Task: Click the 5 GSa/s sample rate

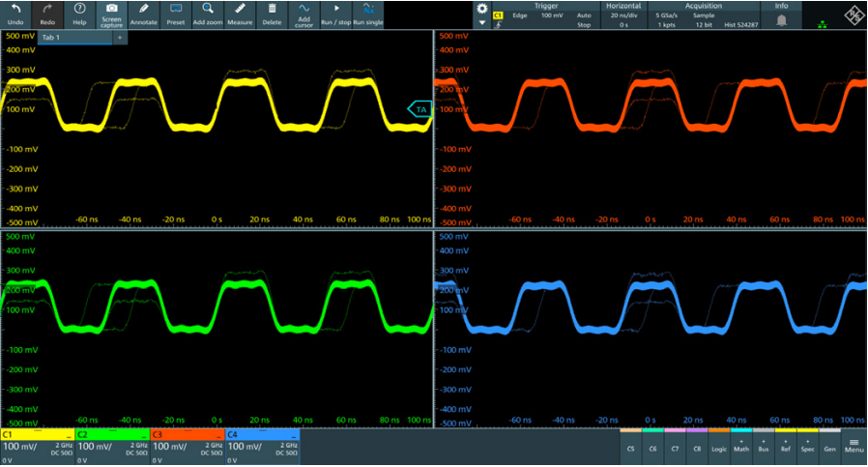Action: point(667,15)
